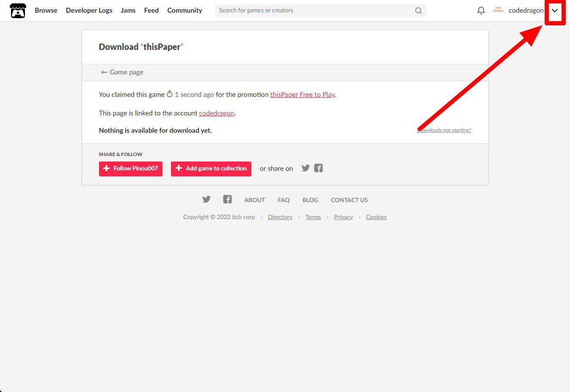
Task: Follow Pinou007
Action: [131, 169]
